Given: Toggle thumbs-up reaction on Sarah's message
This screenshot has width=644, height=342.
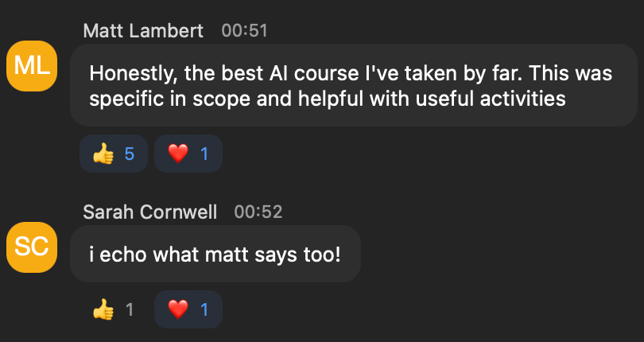Looking at the screenshot, I should [x=113, y=309].
